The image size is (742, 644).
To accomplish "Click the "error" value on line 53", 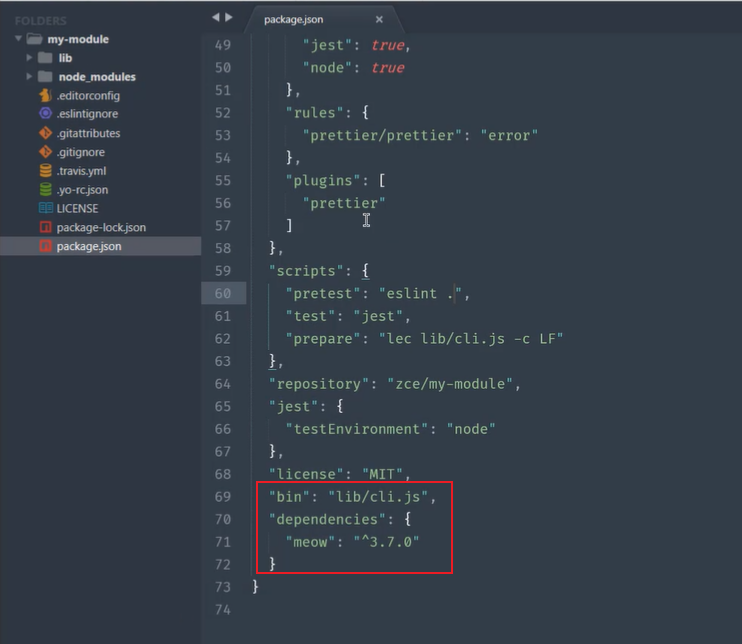I will 509,136.
